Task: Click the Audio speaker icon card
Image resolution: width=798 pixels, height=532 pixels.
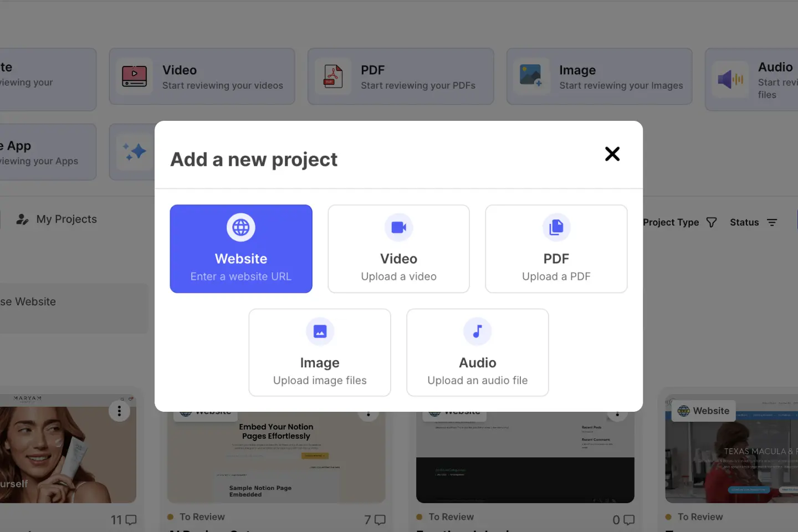Action: (730, 80)
